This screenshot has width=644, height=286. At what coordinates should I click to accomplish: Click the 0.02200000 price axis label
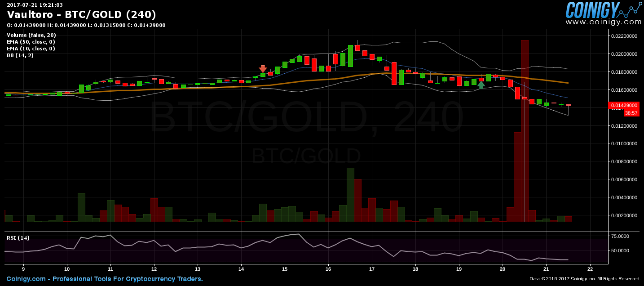625,36
